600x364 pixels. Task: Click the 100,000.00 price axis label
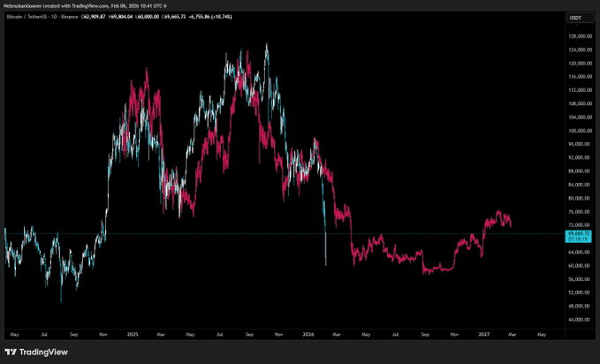pyautogui.click(x=580, y=130)
